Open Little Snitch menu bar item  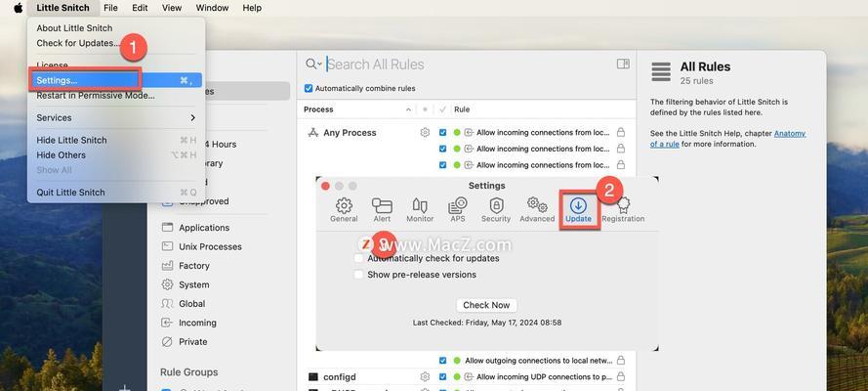(x=63, y=8)
